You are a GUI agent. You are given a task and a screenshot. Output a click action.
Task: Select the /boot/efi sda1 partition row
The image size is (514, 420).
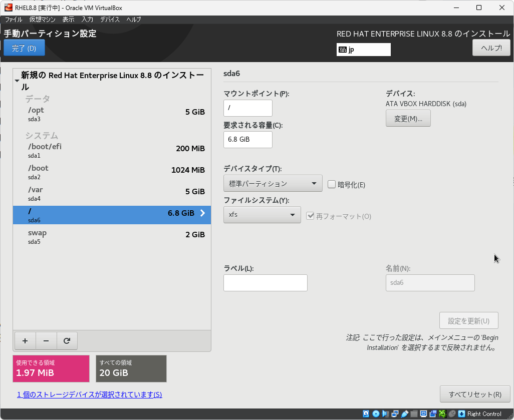112,150
